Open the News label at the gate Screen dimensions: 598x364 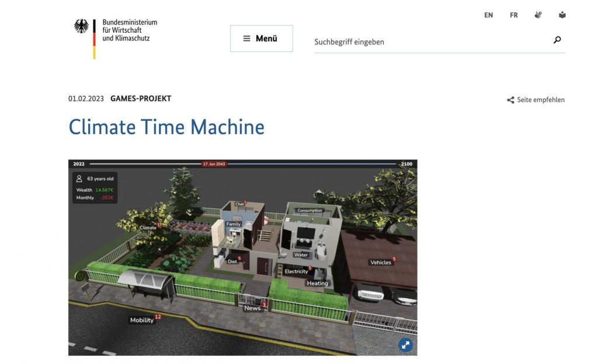pos(252,308)
